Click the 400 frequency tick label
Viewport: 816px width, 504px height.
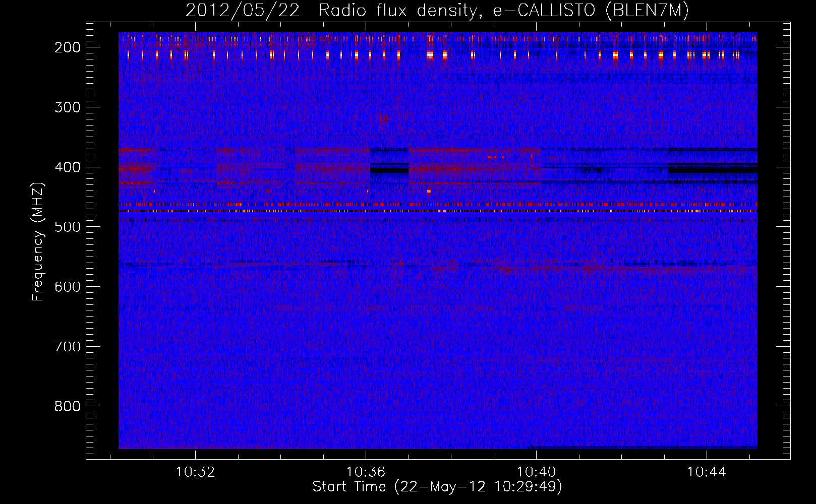(67, 167)
